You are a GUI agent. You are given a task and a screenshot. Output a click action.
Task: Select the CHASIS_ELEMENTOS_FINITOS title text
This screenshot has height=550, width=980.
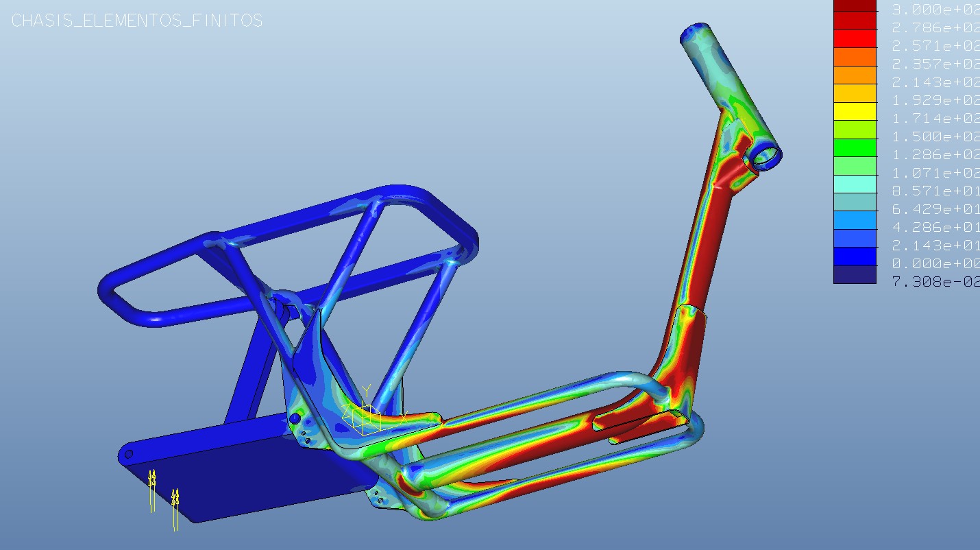(137, 21)
